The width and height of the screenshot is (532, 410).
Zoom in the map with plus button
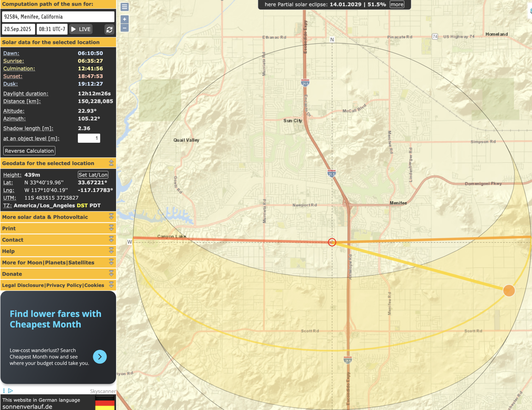pyautogui.click(x=125, y=19)
